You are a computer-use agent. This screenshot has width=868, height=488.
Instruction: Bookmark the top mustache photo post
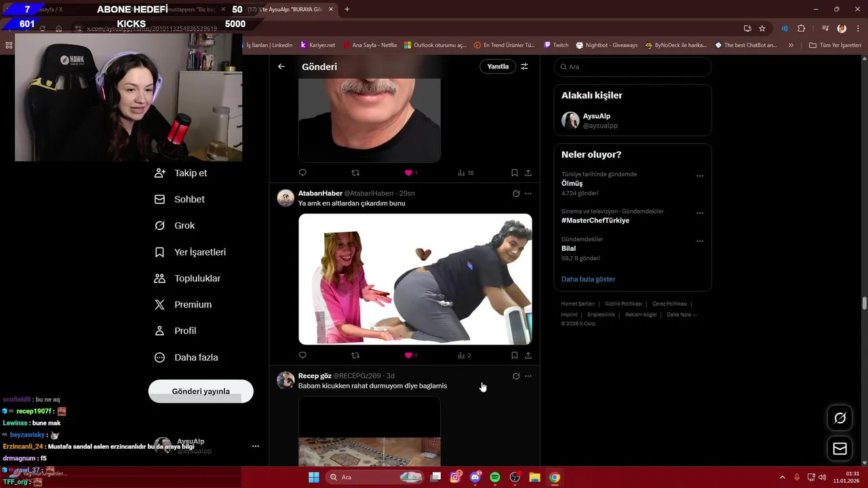point(515,173)
